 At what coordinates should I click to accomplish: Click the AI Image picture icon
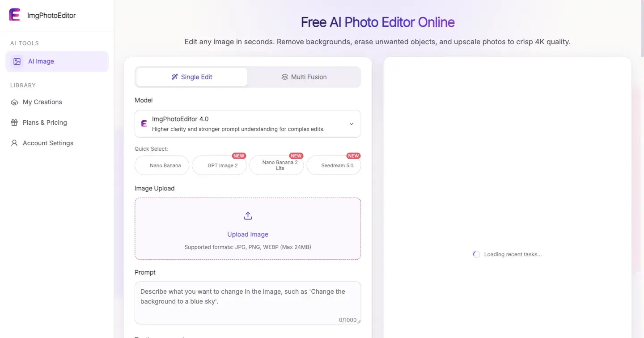click(x=17, y=62)
